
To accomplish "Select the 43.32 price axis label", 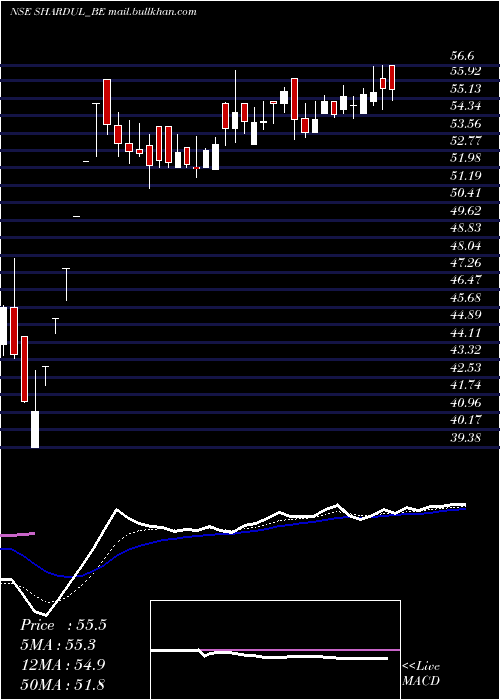I will click(466, 350).
